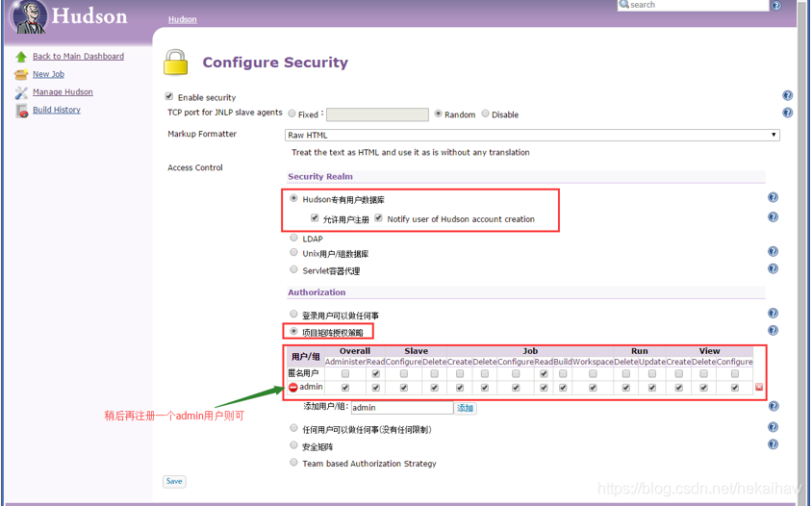The width and height of the screenshot is (812, 506).
Task: Select 登录用户可以做任何事 authorization
Action: pos(293,314)
